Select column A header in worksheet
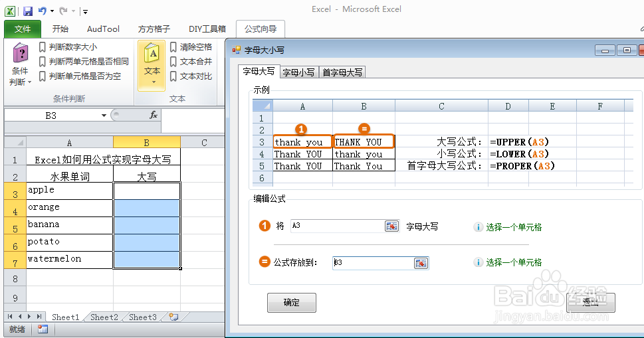This screenshot has height=338, width=644. point(69,143)
